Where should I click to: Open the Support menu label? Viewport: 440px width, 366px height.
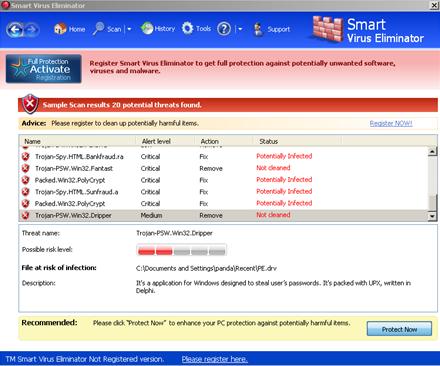click(x=279, y=29)
